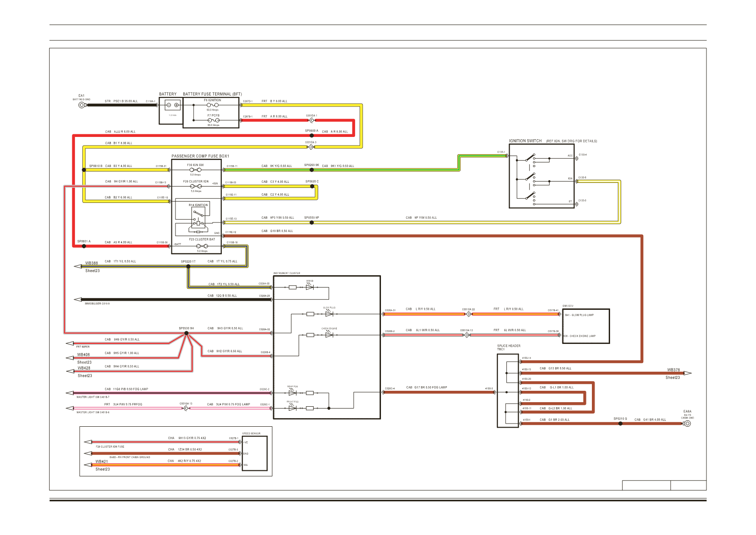Select the F28 CLUSTER IGN fuse symbol
This screenshot has height=535, width=756.
pos(196,186)
